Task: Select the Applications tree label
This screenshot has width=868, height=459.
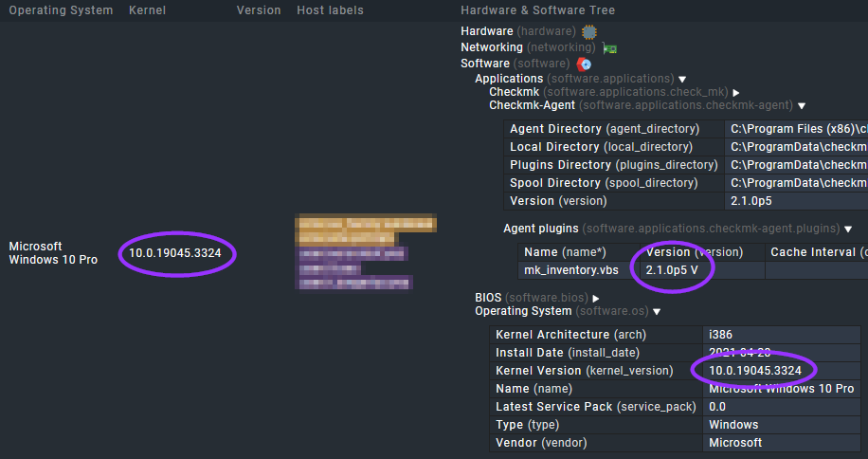Action: (509, 79)
